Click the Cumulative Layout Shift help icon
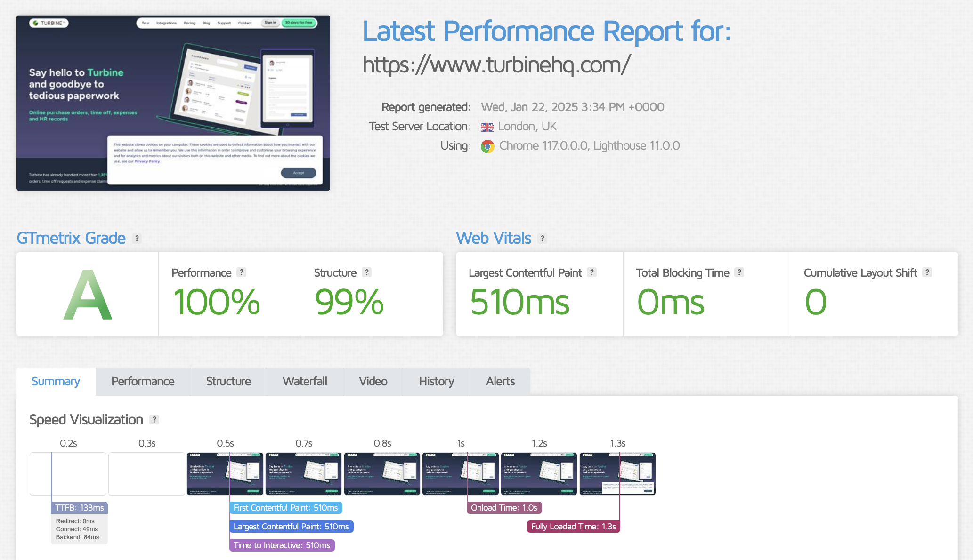Screen dimensions: 973x560 pos(927,272)
